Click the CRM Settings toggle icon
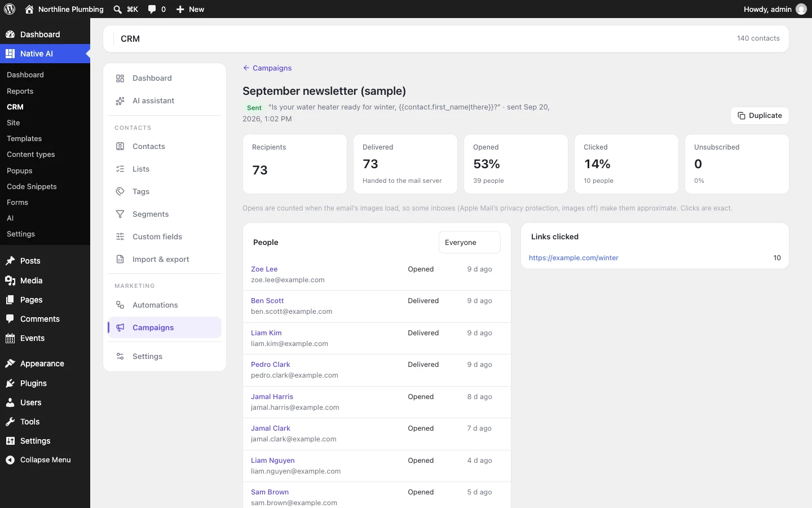Image resolution: width=812 pixels, height=508 pixels. point(120,356)
